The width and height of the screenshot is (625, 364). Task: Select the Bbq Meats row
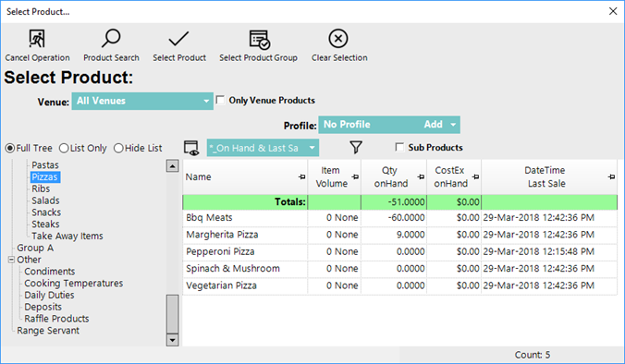pos(399,218)
